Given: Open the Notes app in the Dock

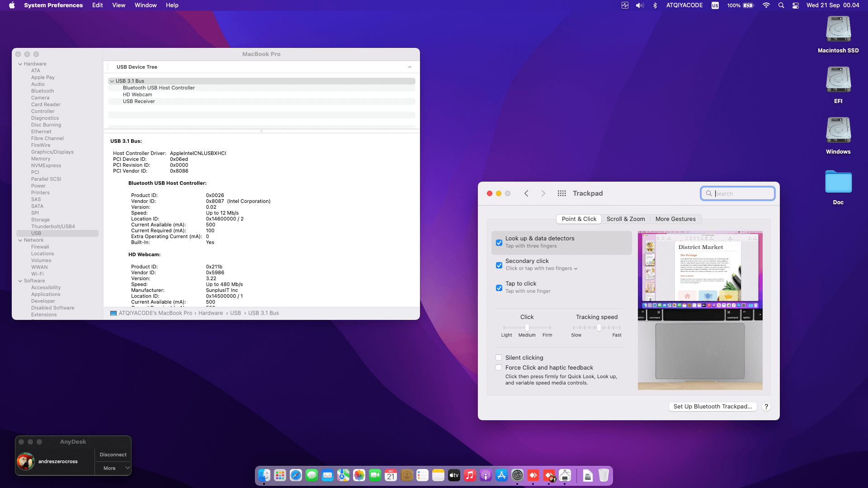Looking at the screenshot, I should tap(438, 475).
